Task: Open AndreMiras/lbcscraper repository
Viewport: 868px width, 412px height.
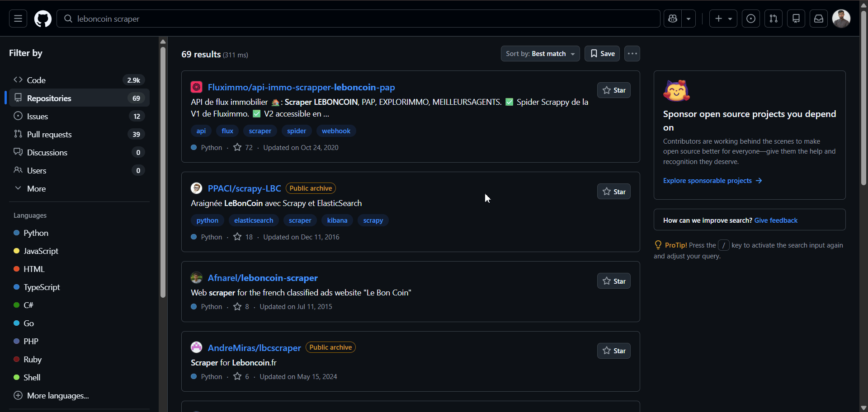Action: point(254,348)
